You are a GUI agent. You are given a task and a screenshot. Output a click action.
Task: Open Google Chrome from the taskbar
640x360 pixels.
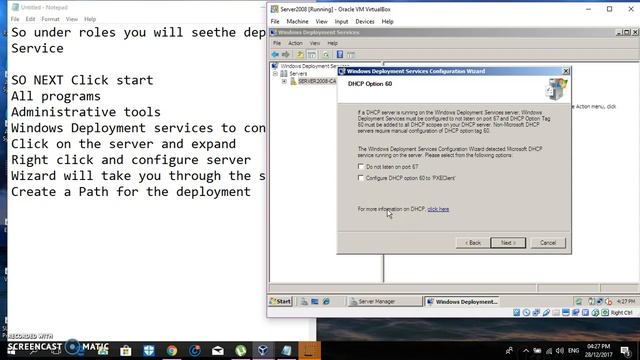[172, 350]
